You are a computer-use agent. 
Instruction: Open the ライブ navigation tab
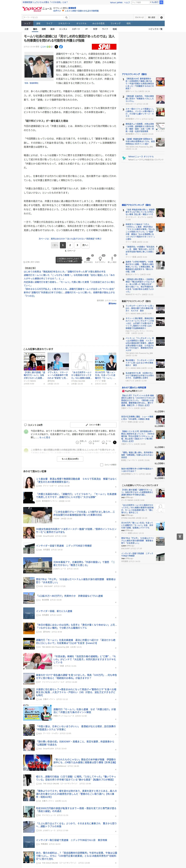coord(49,24)
